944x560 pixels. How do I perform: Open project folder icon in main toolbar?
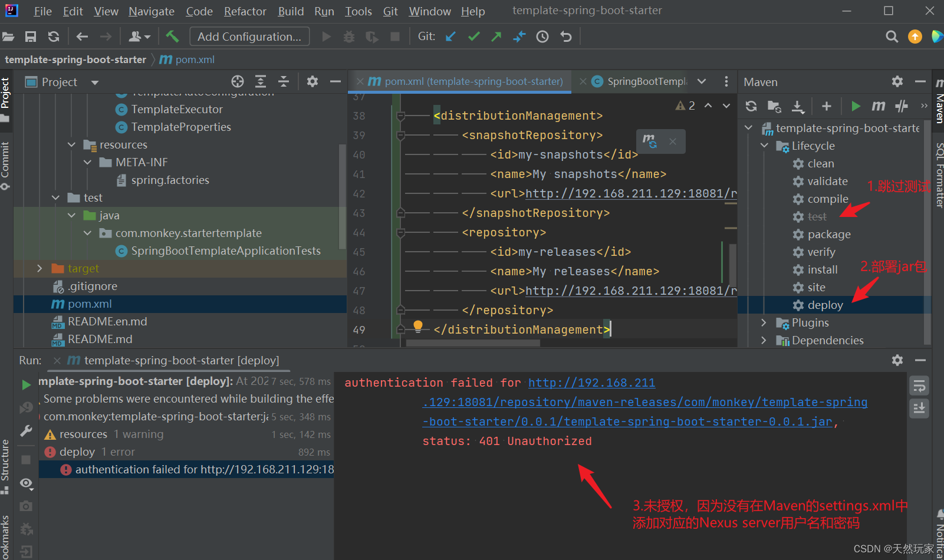[x=8, y=37]
